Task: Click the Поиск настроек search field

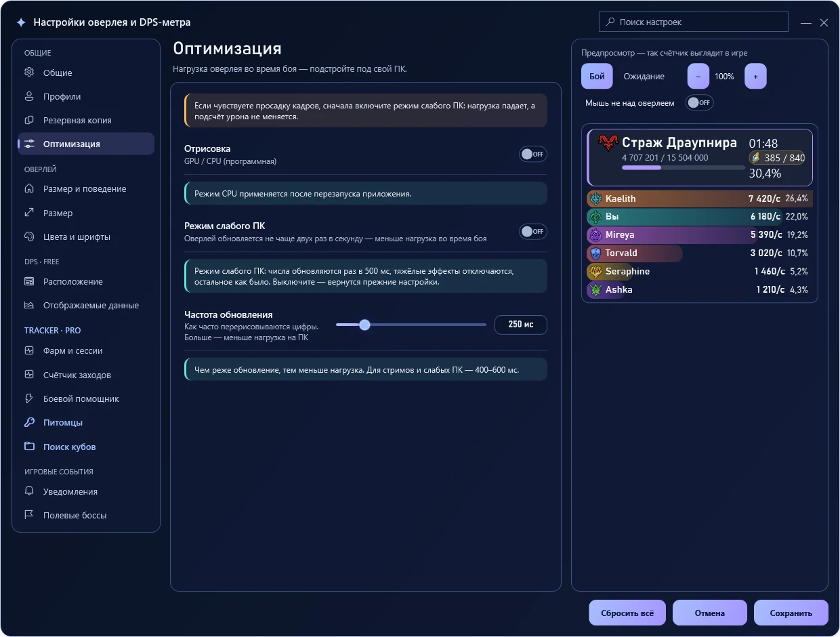Action: [694, 22]
